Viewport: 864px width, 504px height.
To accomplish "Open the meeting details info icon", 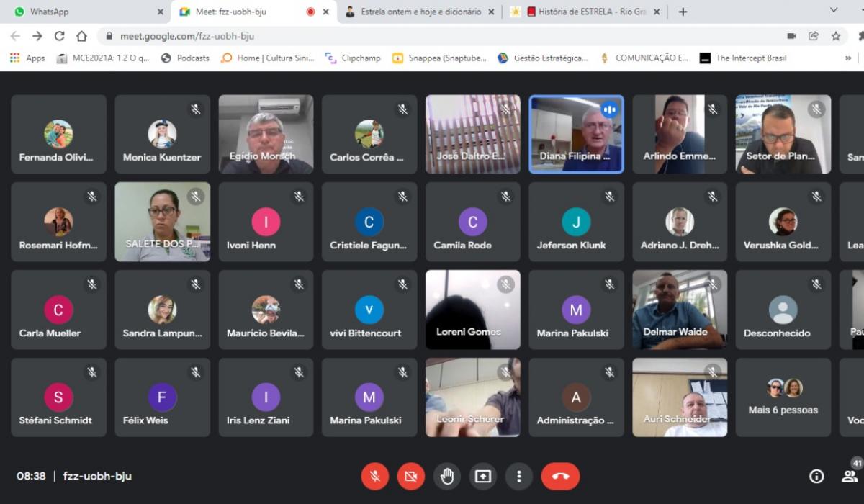I will [x=816, y=476].
